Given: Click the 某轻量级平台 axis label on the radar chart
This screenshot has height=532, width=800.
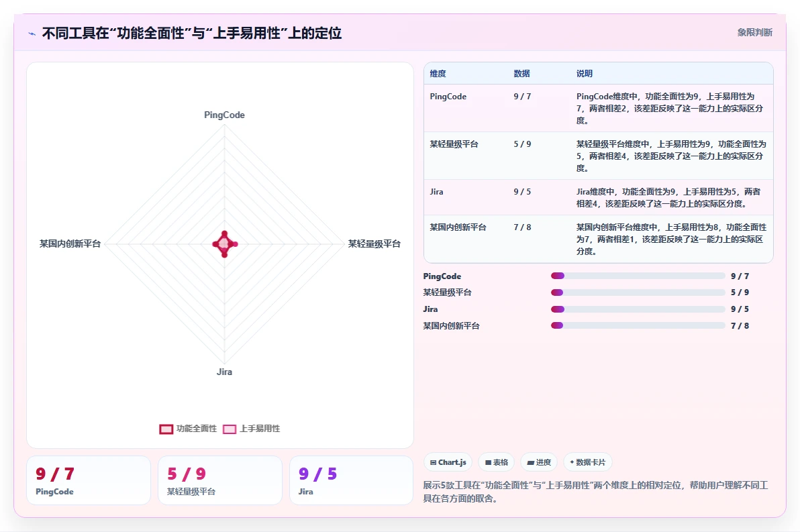Looking at the screenshot, I should coord(374,244).
